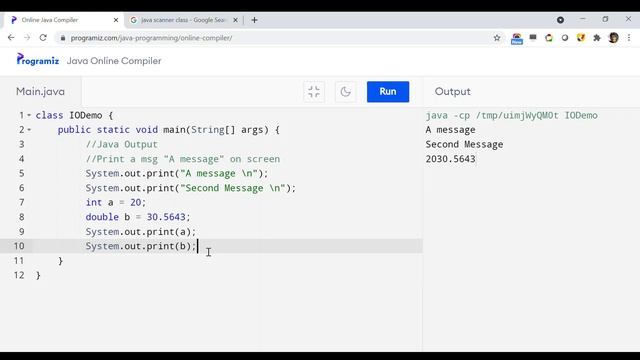
Task: Click the Programiz logo
Action: coord(38,60)
